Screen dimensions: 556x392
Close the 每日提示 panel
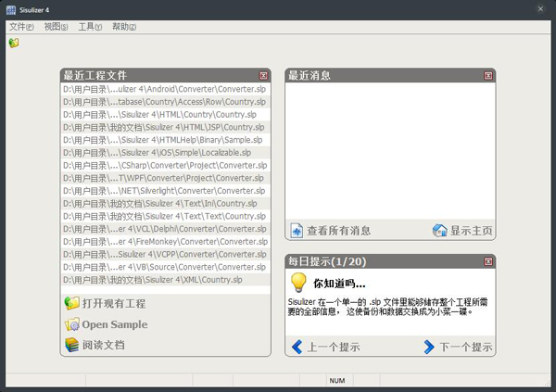coord(488,261)
